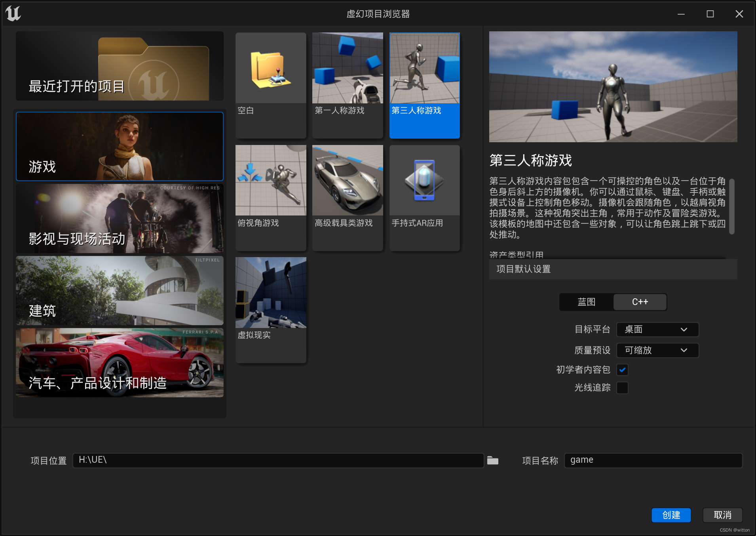Select the 游戏 category
Screen dimensions: 756x536
(119, 146)
